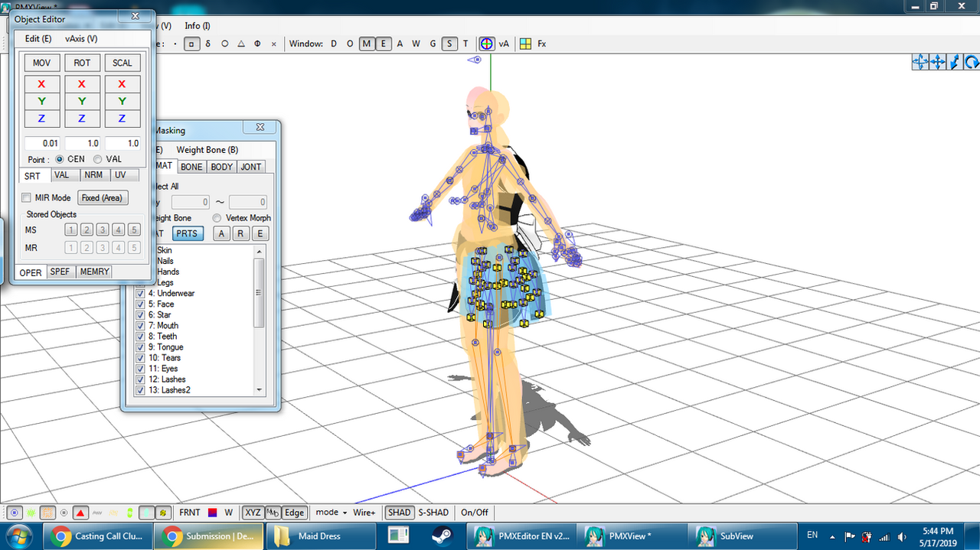The width and height of the screenshot is (980, 550).
Task: Uncheck the 4: Underwear material checkbox
Action: (140, 293)
